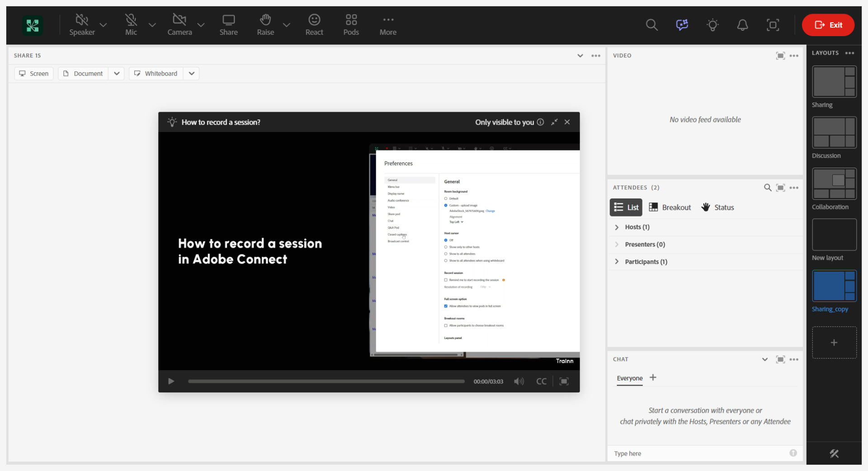868x471 pixels.
Task: Select the Discussion layout thumbnail
Action: (x=834, y=132)
